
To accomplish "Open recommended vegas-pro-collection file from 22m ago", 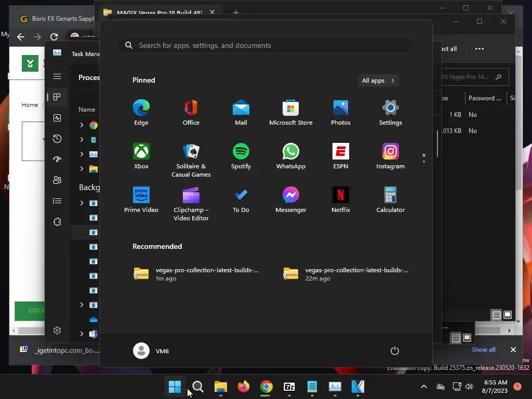I will pos(346,274).
